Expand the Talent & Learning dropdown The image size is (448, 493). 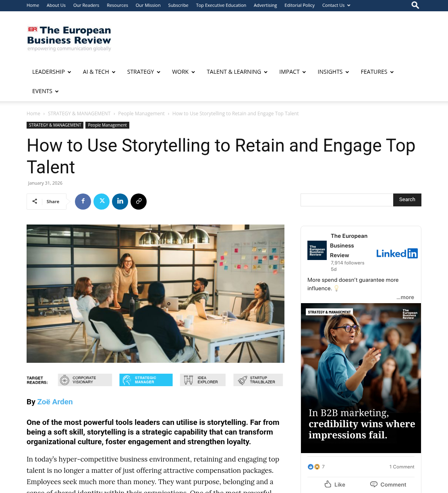pyautogui.click(x=237, y=72)
